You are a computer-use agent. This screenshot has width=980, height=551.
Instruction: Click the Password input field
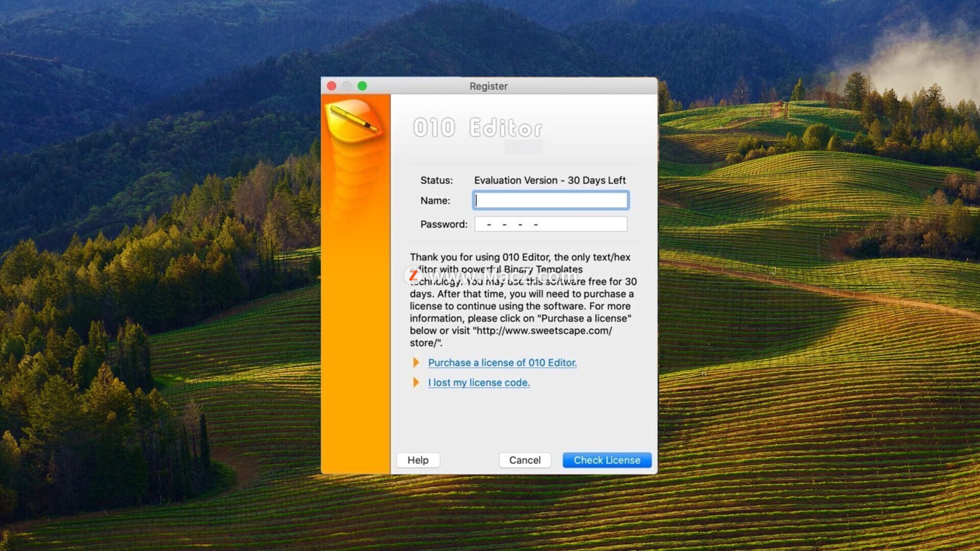(551, 224)
